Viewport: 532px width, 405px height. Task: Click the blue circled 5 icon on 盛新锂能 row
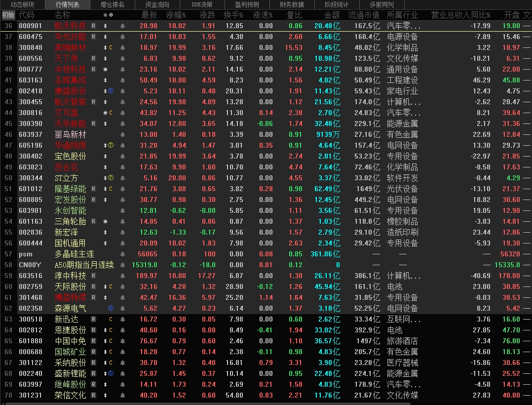(x=111, y=373)
